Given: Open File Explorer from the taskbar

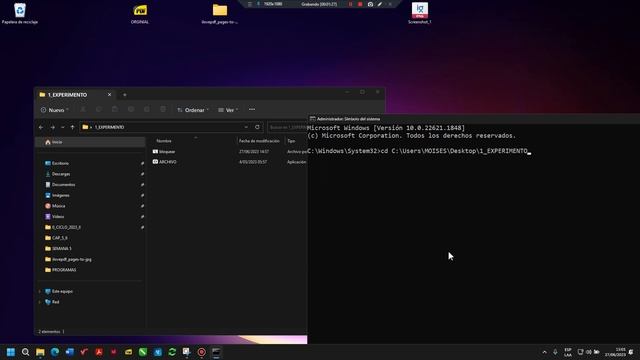Looking at the screenshot, I should (40, 352).
